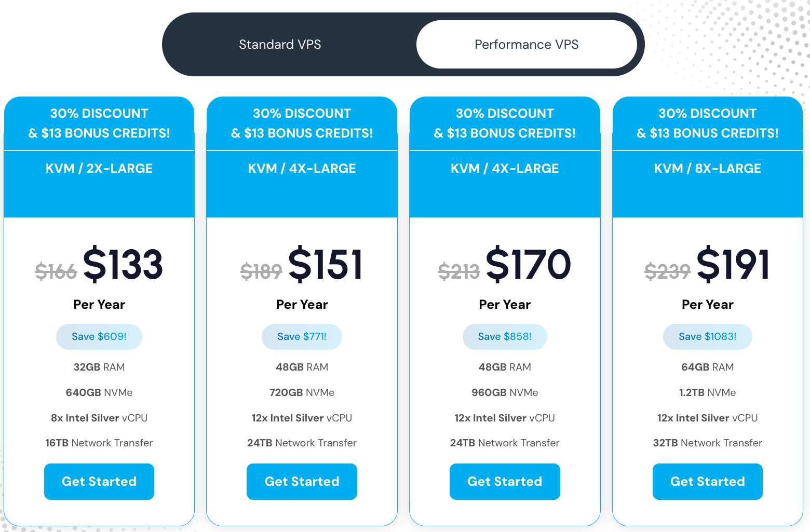The image size is (810, 532).
Task: Click the struck-through $189 original price
Action: (261, 271)
